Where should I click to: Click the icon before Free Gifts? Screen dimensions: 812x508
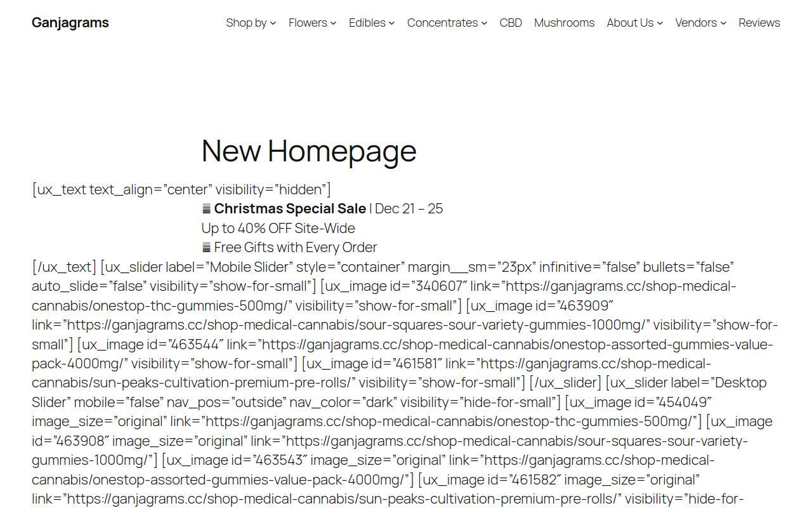(206, 247)
